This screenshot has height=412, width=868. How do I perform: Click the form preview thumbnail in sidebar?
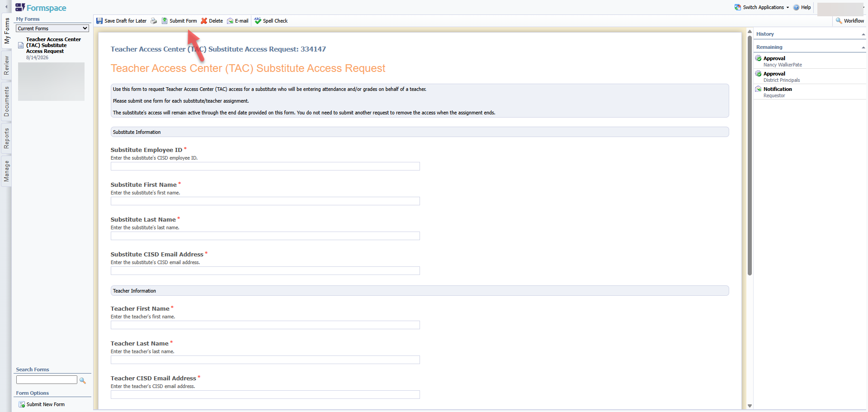pyautogui.click(x=51, y=81)
